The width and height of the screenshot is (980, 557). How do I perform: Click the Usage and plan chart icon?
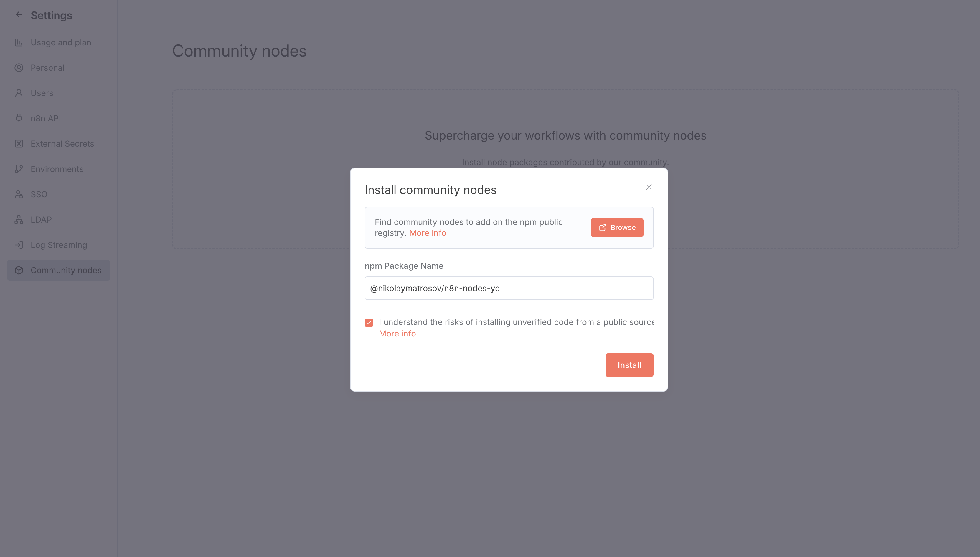pyautogui.click(x=19, y=42)
